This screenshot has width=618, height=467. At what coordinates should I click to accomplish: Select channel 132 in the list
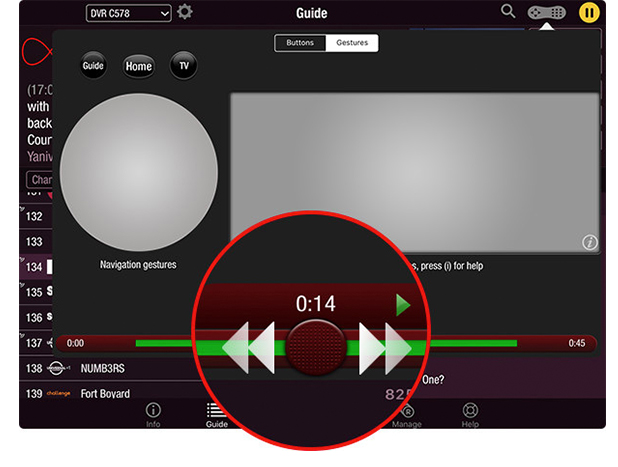coord(36,216)
